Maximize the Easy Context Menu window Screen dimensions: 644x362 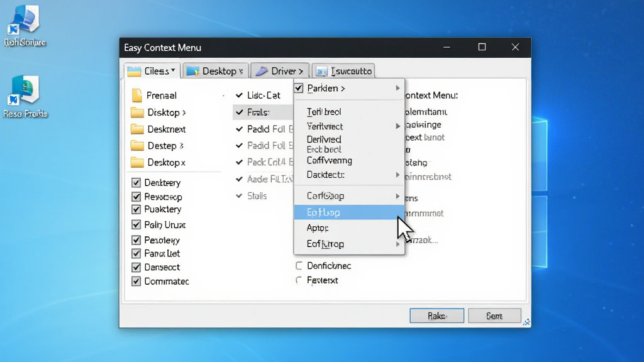pyautogui.click(x=482, y=47)
